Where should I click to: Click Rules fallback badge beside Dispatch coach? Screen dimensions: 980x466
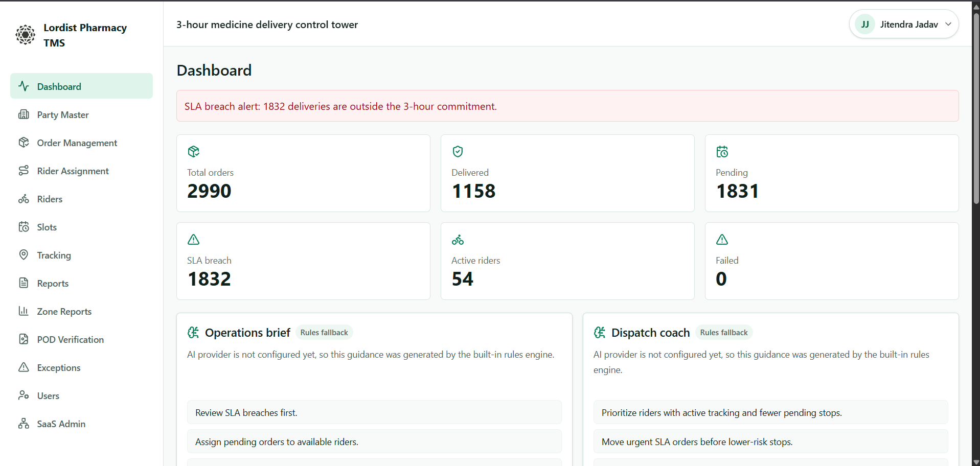[x=724, y=332]
